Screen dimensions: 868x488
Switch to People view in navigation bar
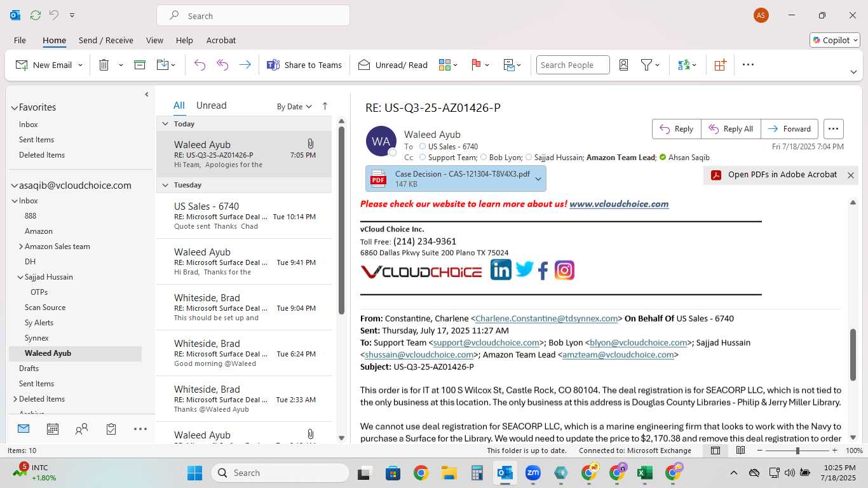click(81, 430)
